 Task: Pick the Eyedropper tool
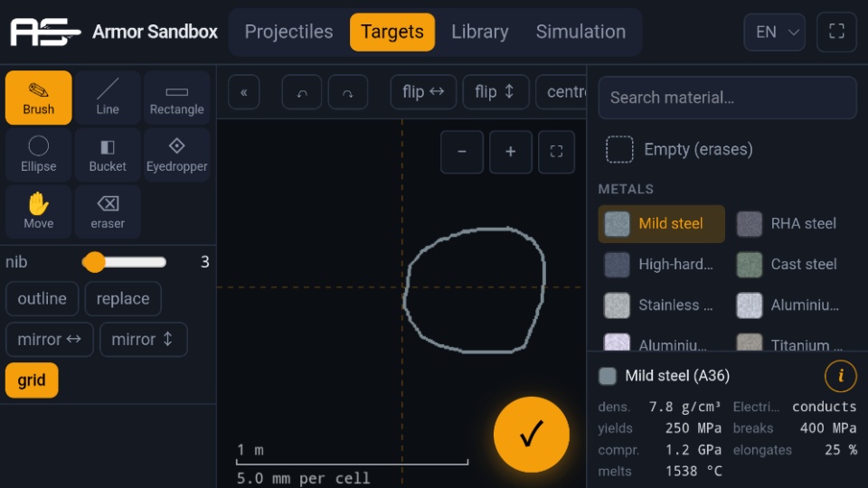click(176, 155)
